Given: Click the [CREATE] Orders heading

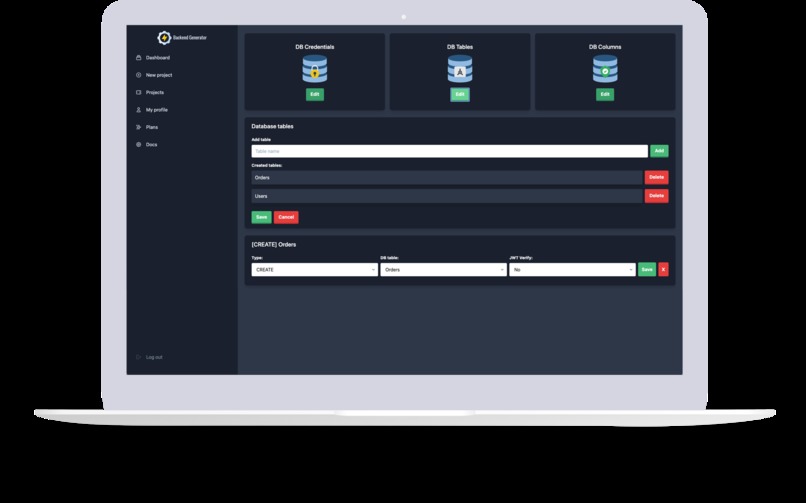Looking at the screenshot, I should point(273,245).
